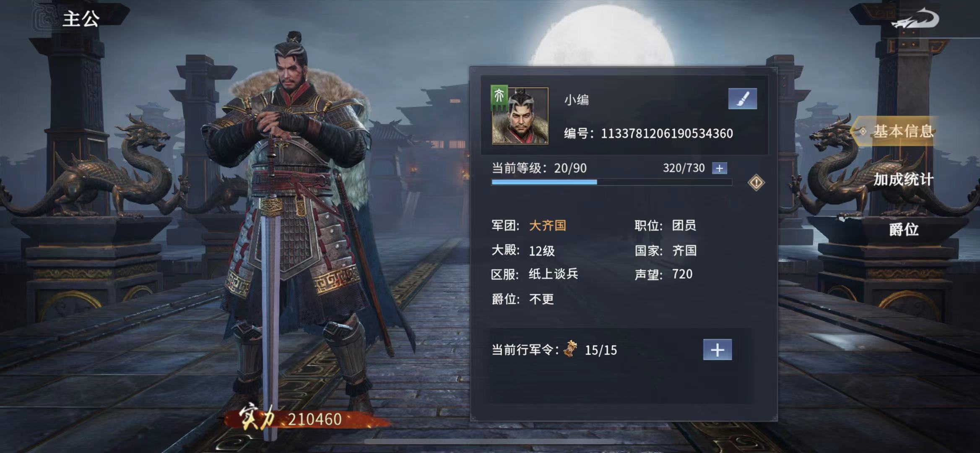This screenshot has height=453, width=980.
Task: Switch to the 加成统计 tab
Action: pyautogui.click(x=903, y=180)
